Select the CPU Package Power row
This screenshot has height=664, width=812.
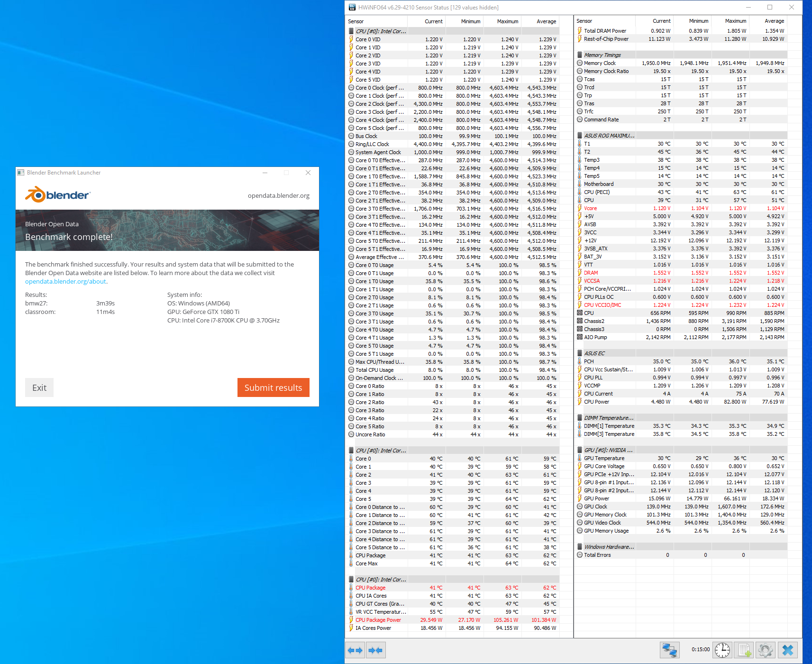pyautogui.click(x=453, y=620)
